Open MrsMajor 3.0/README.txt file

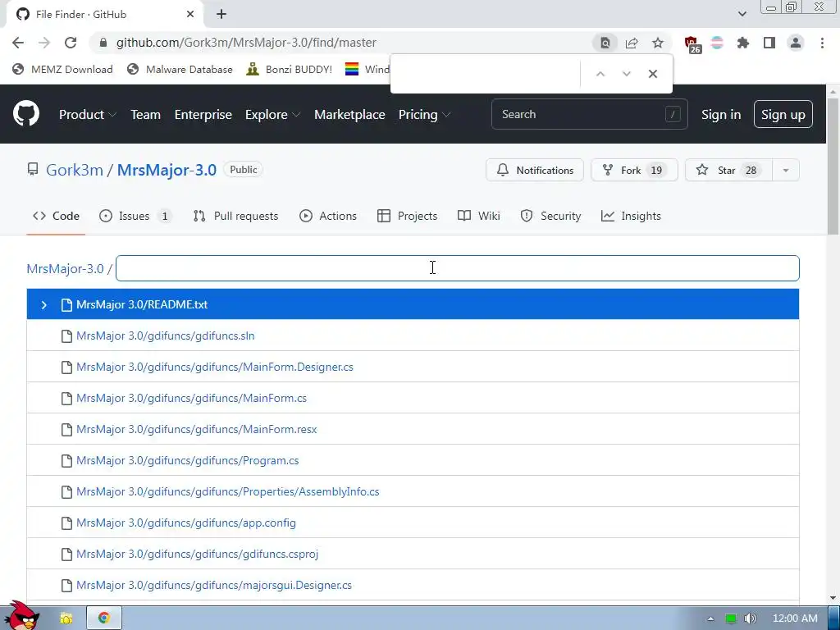click(142, 305)
